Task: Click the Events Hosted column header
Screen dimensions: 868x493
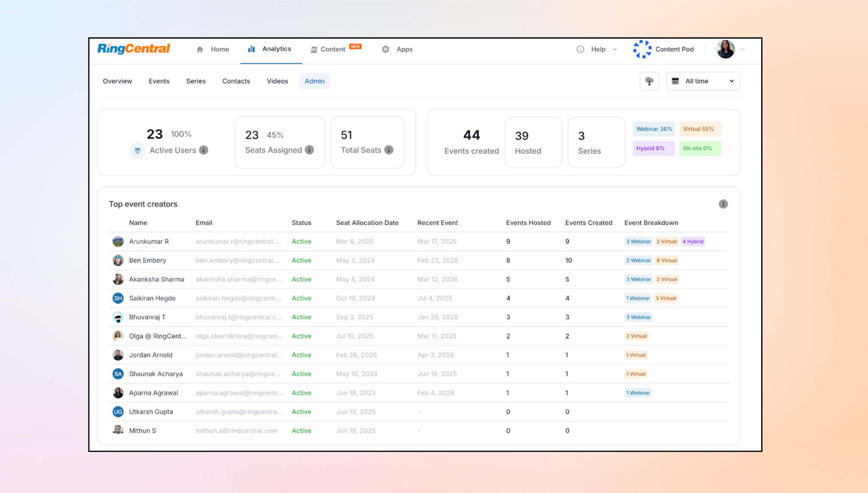Action: tap(528, 223)
